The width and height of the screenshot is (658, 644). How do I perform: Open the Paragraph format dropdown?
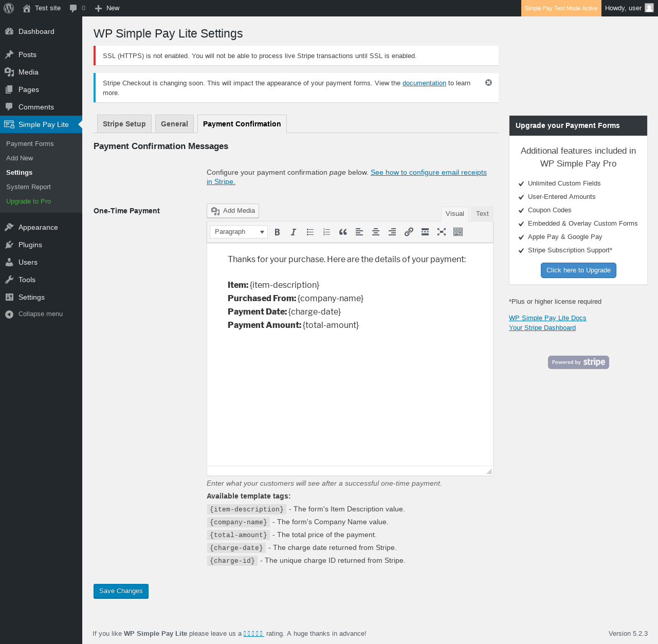pyautogui.click(x=239, y=232)
